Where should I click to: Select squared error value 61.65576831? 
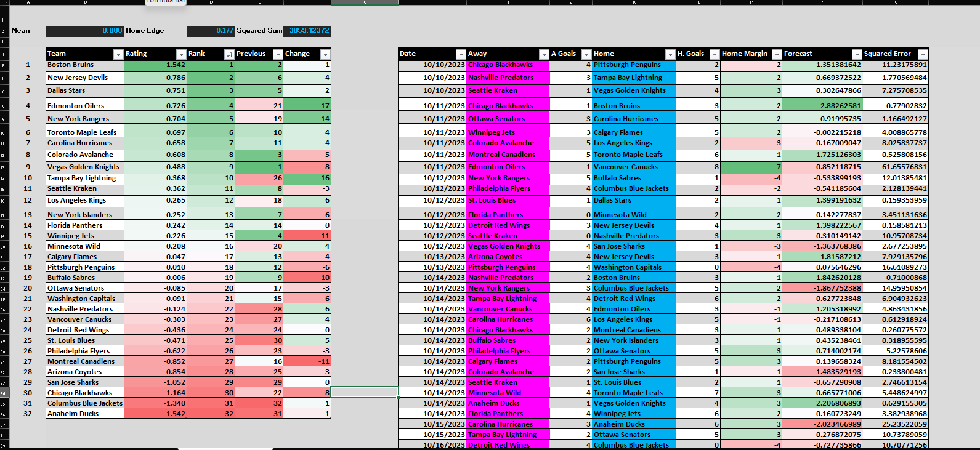coord(896,167)
